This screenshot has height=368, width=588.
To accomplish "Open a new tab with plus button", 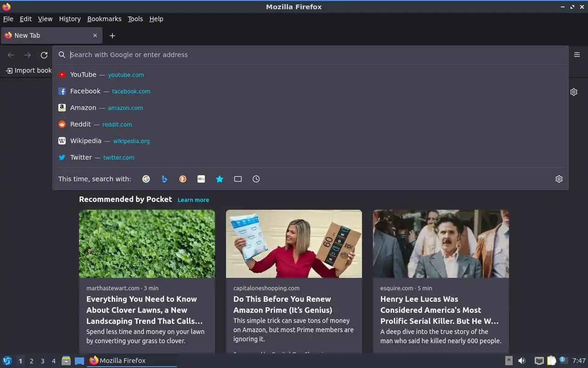I will [112, 35].
